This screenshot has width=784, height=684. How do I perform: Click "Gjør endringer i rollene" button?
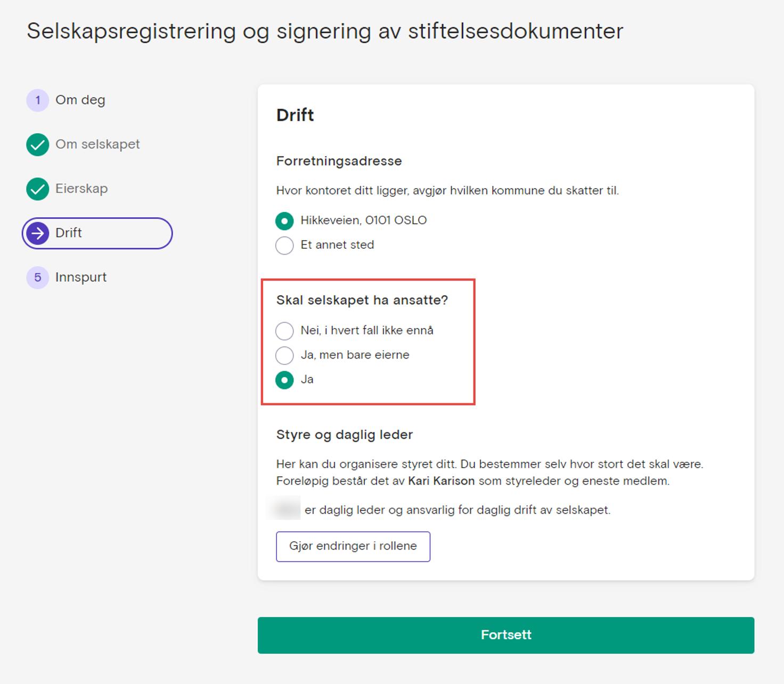pyautogui.click(x=353, y=547)
